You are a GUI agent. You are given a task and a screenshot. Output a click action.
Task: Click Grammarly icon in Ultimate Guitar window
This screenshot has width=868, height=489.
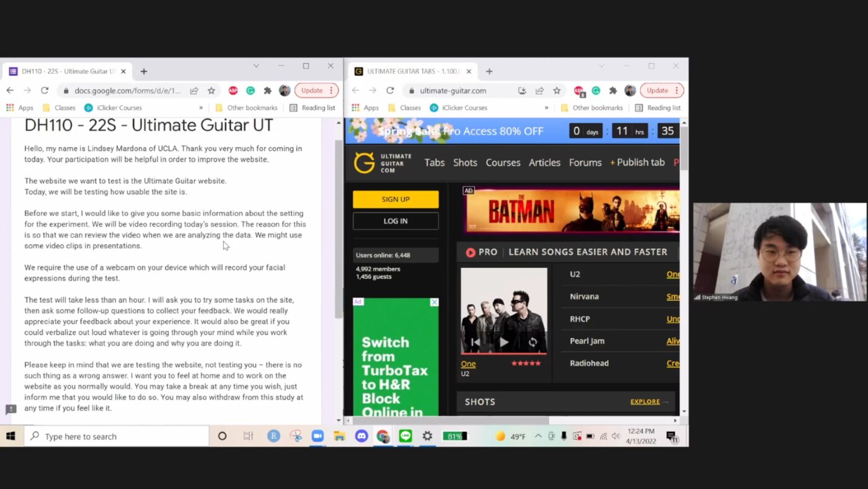(596, 91)
